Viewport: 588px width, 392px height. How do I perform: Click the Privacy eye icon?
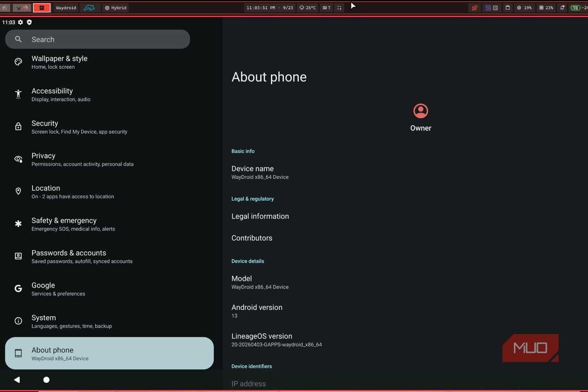pyautogui.click(x=18, y=159)
